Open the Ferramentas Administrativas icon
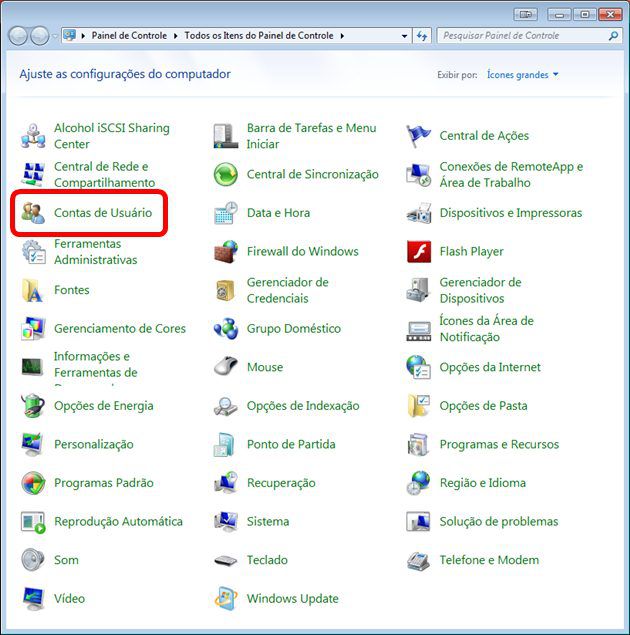This screenshot has height=635, width=630. click(33, 252)
